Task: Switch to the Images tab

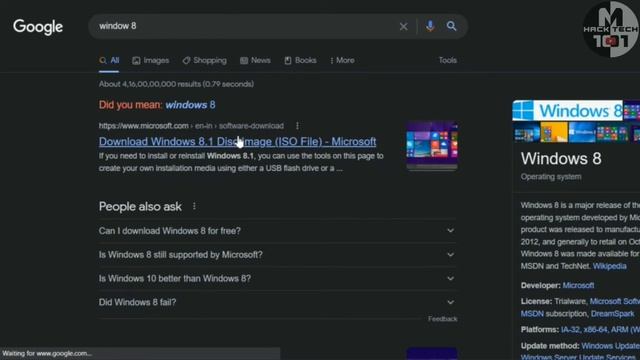Action: pyautogui.click(x=151, y=60)
